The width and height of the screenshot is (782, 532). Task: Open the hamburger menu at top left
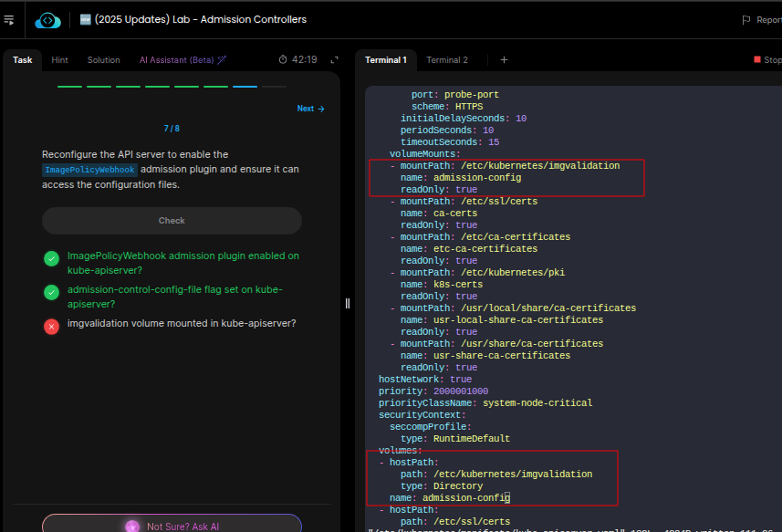click(9, 19)
